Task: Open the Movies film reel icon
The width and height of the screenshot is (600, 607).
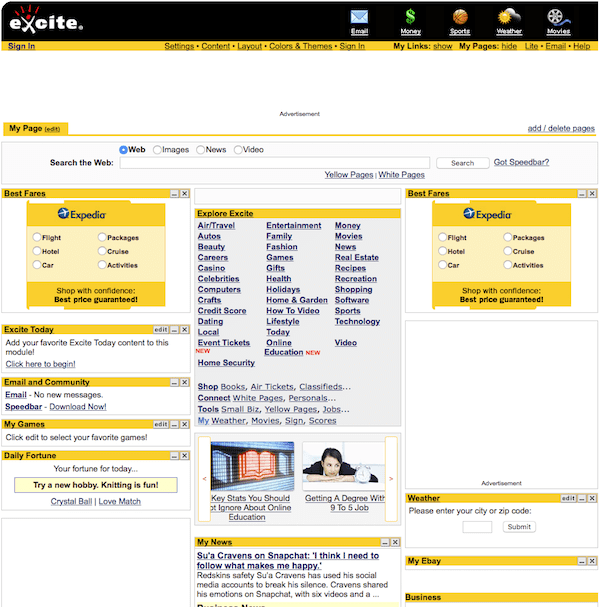Action: (x=559, y=17)
